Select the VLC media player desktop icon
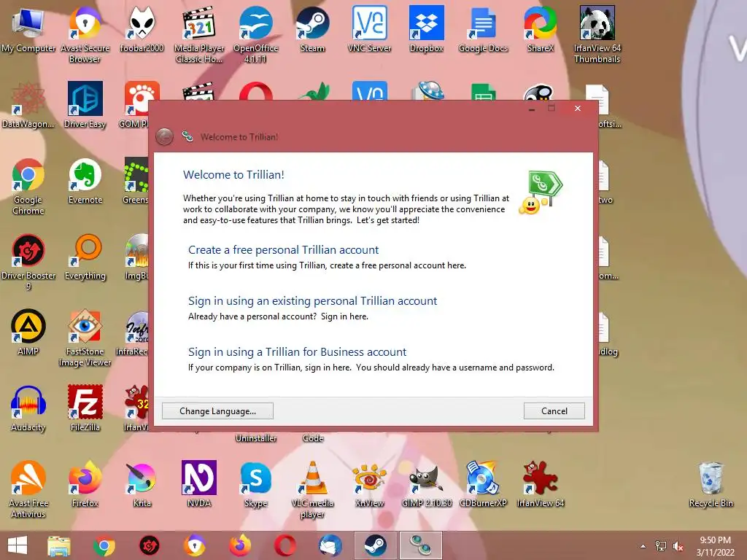This screenshot has height=560, width=747. click(312, 489)
